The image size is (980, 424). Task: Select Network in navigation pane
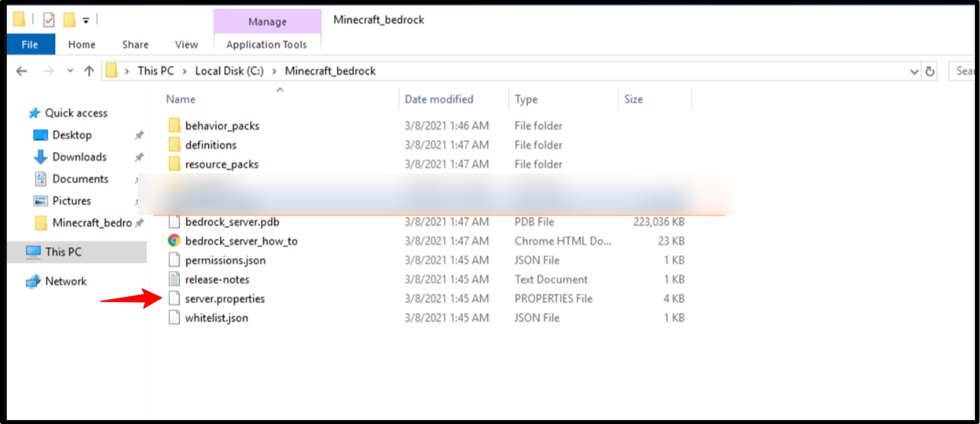point(65,281)
